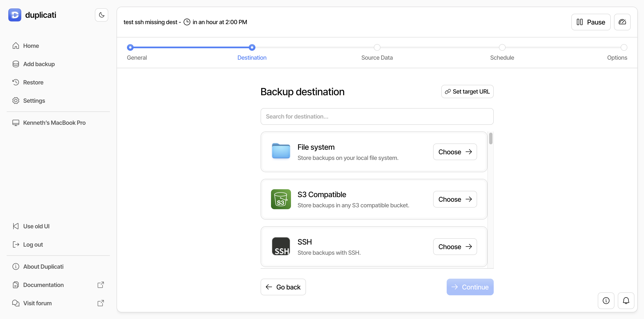Choose the File system destination
Image resolution: width=644 pixels, height=319 pixels.
click(455, 152)
